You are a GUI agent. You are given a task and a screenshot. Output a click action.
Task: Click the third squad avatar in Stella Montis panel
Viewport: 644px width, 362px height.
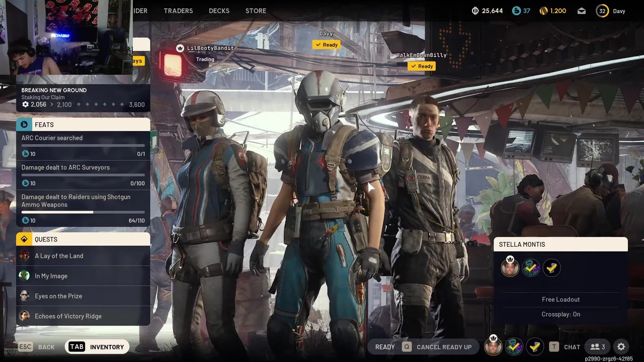coord(551,268)
